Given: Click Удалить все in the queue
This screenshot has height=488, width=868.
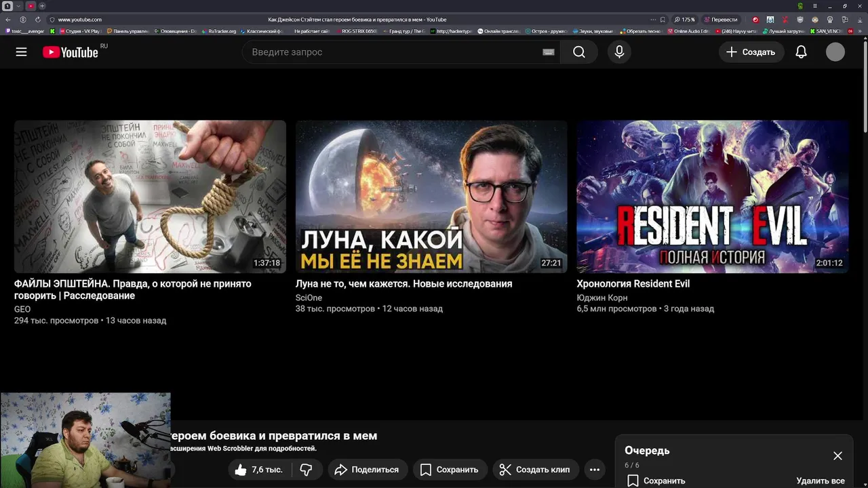Looking at the screenshot, I should click(x=821, y=481).
